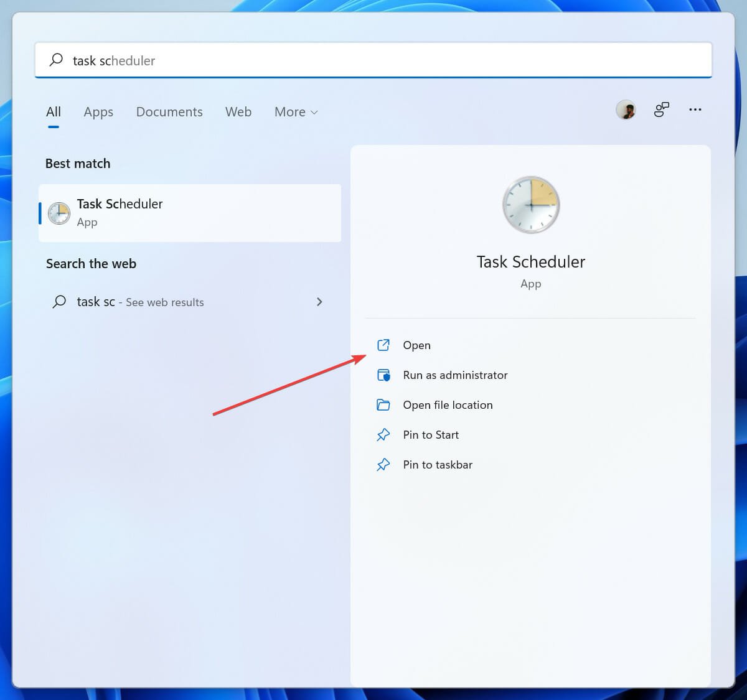Open the three-dots options menu
Image resolution: width=747 pixels, height=700 pixels.
[x=695, y=110]
